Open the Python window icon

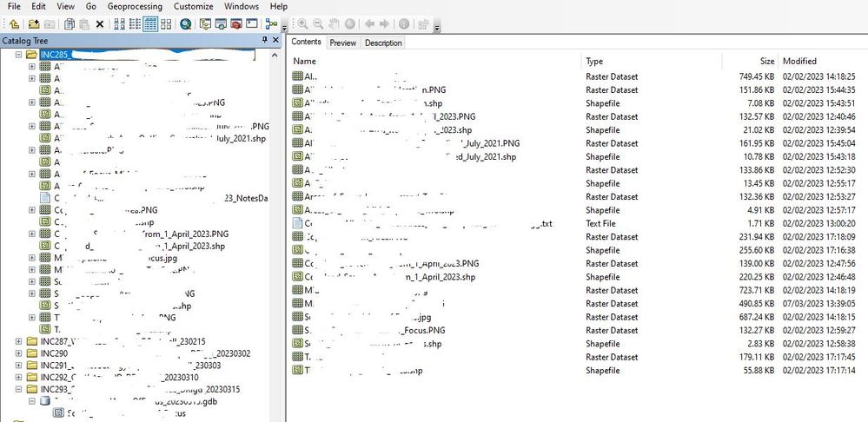point(252,23)
